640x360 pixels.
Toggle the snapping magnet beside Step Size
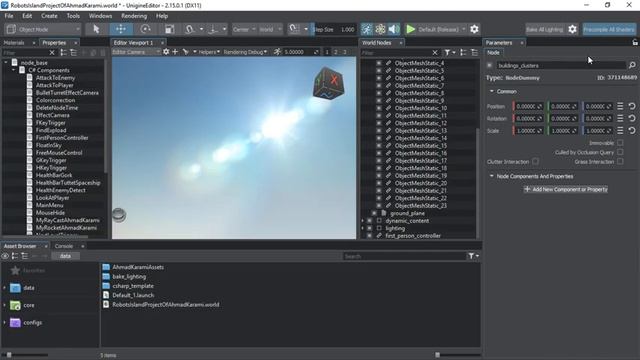click(294, 29)
